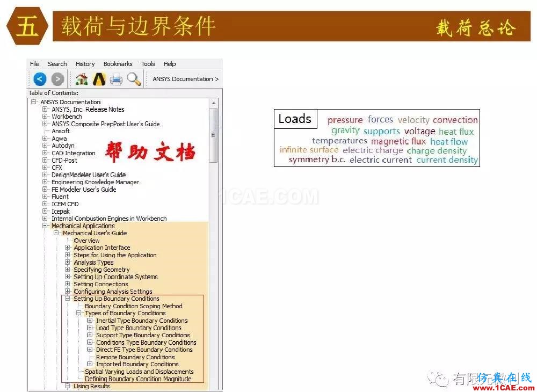Expand Support Type Boundary Conditions

pyautogui.click(x=90, y=335)
